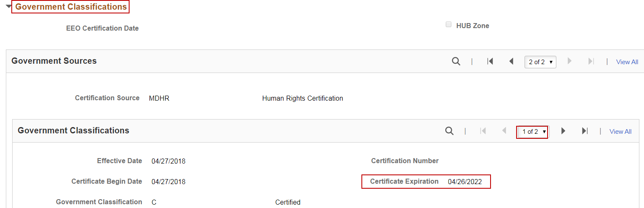This screenshot has height=208, width=644.
Task: Search within the Government Classifications grid
Action: pos(449,131)
